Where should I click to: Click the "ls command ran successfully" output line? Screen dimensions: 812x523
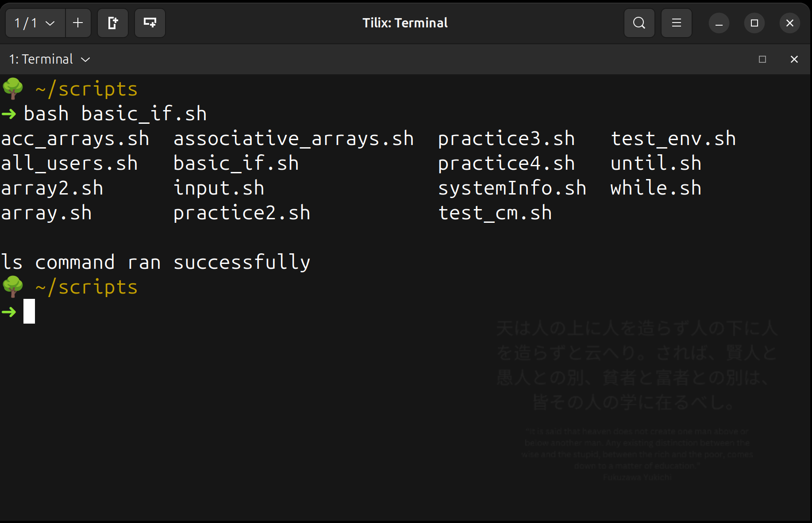[x=155, y=263]
